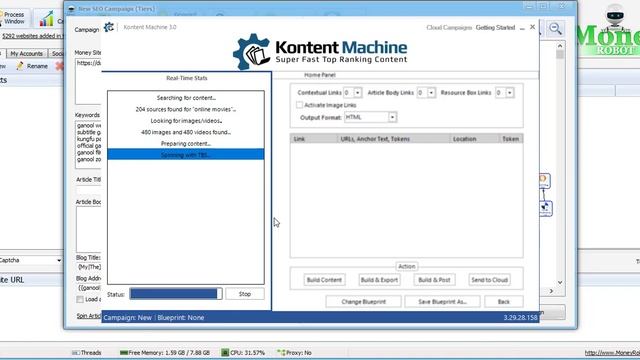This screenshot has width=640, height=360.
Task: Stop the content generation process
Action: (x=245, y=294)
